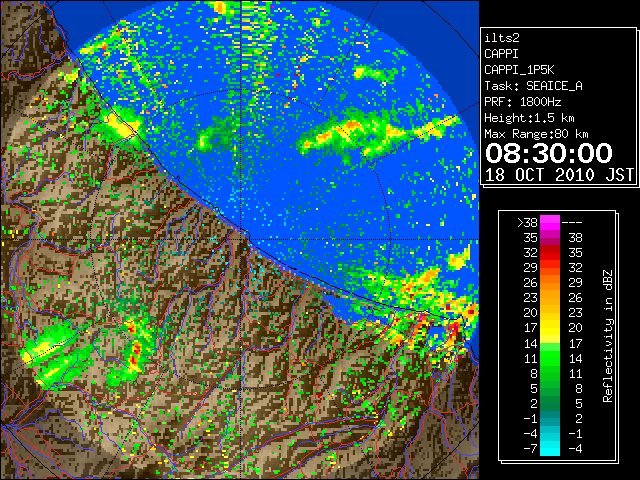
Task: Pick the cyan -7 to -4 dBZ legend band
Action: [550, 448]
